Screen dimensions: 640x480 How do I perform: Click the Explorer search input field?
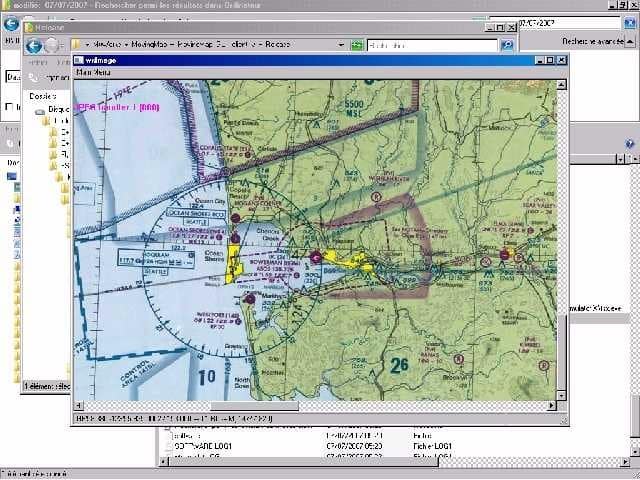[x=430, y=45]
